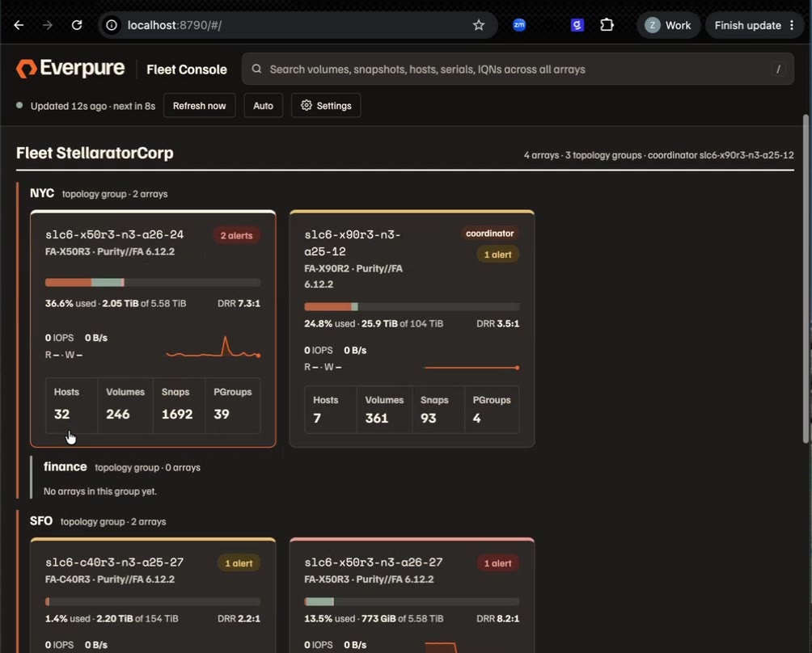Image resolution: width=812 pixels, height=653 pixels.
Task: Click the NYC topology group heading
Action: click(42, 193)
